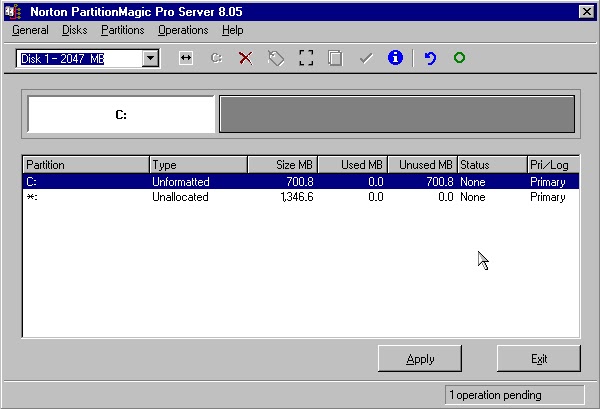Select the *: unallocated partition row
This screenshot has height=409, width=600.
coord(301,197)
